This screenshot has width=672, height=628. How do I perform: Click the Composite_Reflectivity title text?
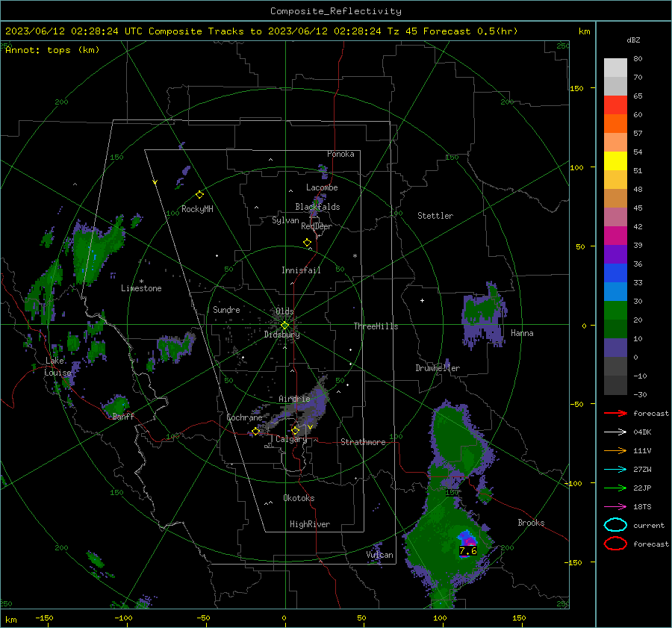[335, 11]
